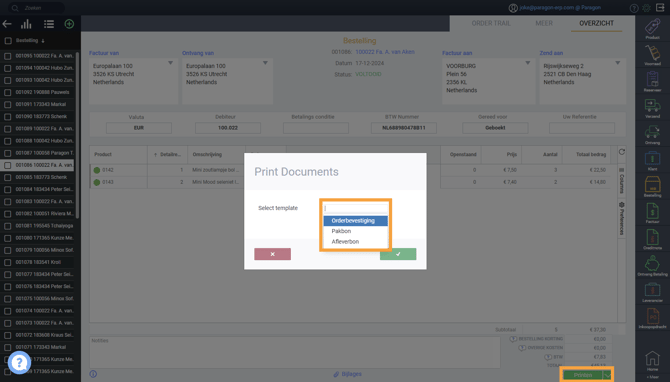Open the Voorraad stock icon

click(652, 53)
